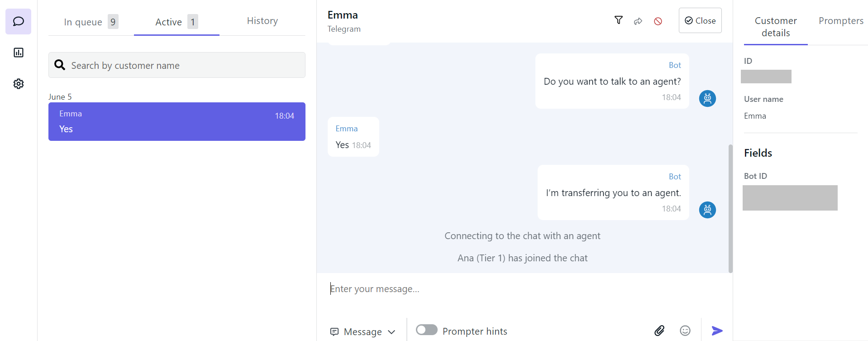This screenshot has width=868, height=341.
Task: Toggle the Prompter hints switch
Action: tap(426, 330)
